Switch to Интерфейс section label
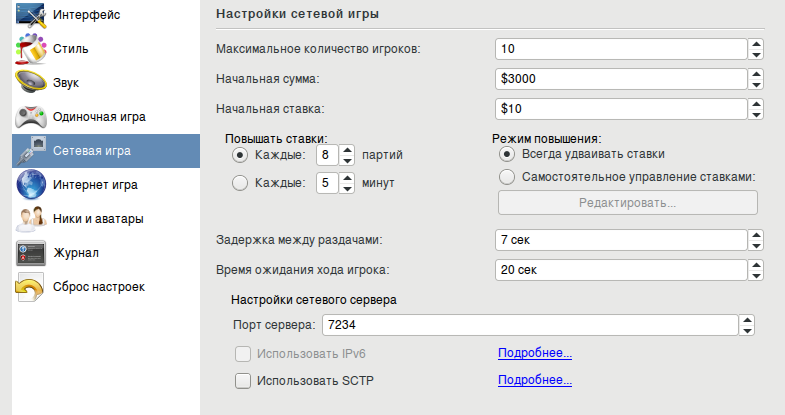This screenshot has width=785, height=415. click(x=87, y=15)
